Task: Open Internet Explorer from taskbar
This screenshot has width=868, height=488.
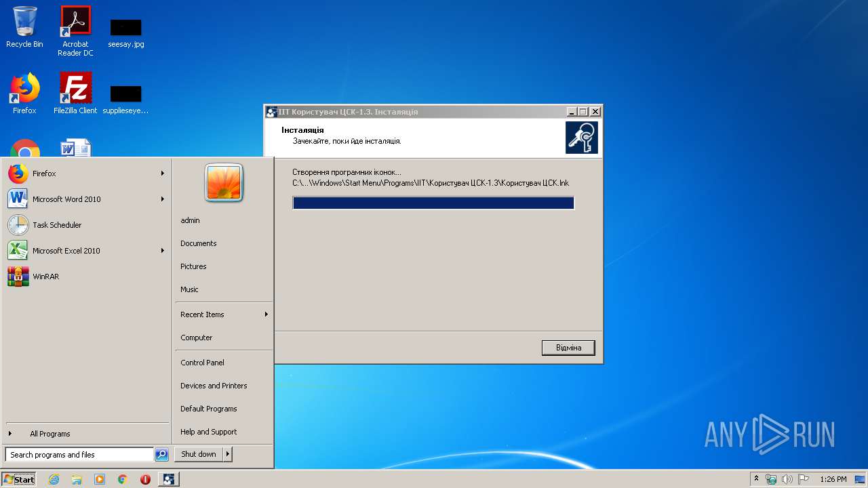Action: click(54, 479)
